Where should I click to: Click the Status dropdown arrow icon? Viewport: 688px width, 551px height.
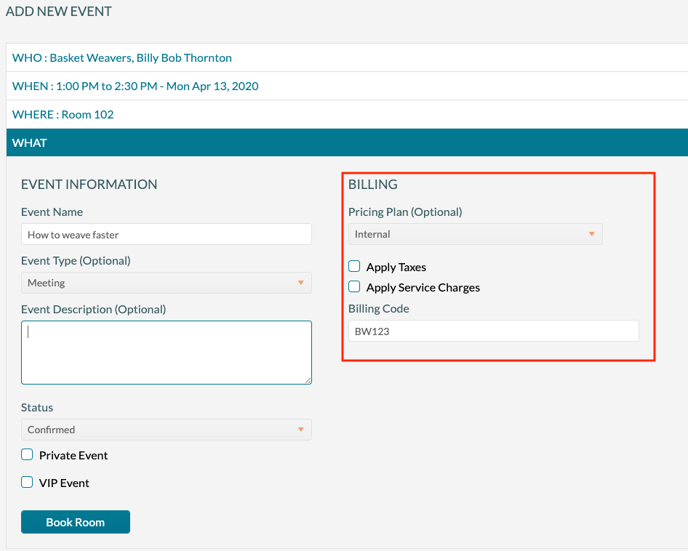coord(301,430)
